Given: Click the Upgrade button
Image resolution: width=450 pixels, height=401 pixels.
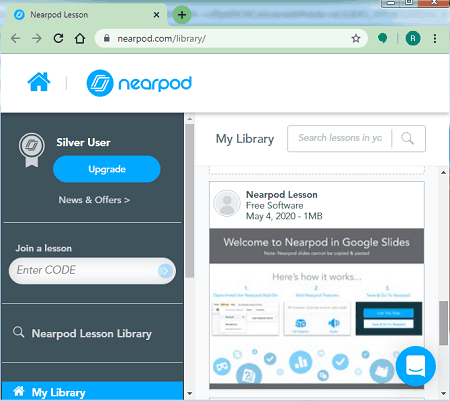Looking at the screenshot, I should (107, 169).
